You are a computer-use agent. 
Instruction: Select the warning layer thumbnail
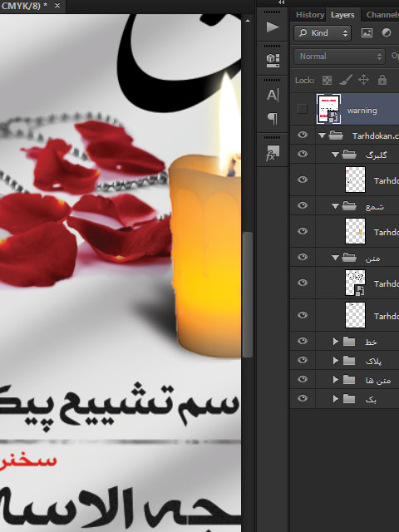(328, 109)
